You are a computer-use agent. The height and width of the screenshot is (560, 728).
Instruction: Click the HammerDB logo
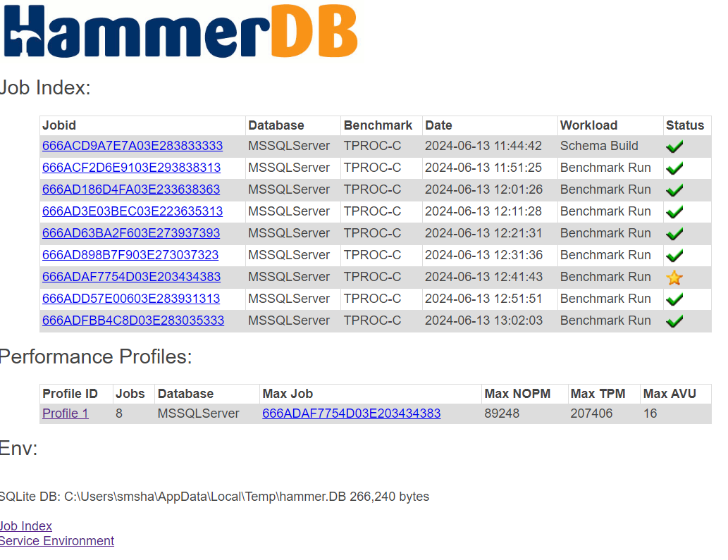click(180, 31)
